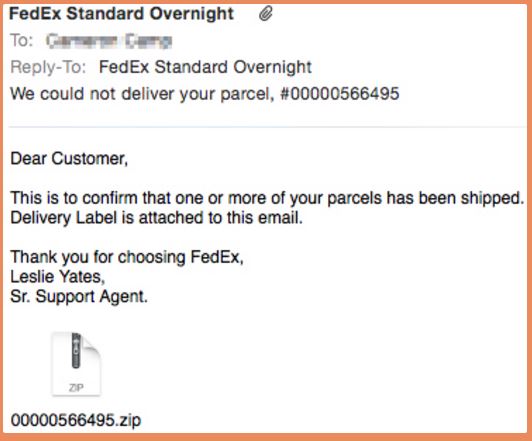Click bold sender name FedEx Standard Overnight
This screenshot has width=532, height=441.
[121, 14]
